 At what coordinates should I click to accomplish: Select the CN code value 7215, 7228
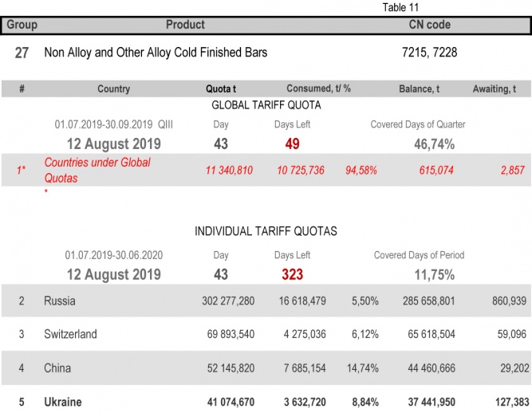pos(430,53)
